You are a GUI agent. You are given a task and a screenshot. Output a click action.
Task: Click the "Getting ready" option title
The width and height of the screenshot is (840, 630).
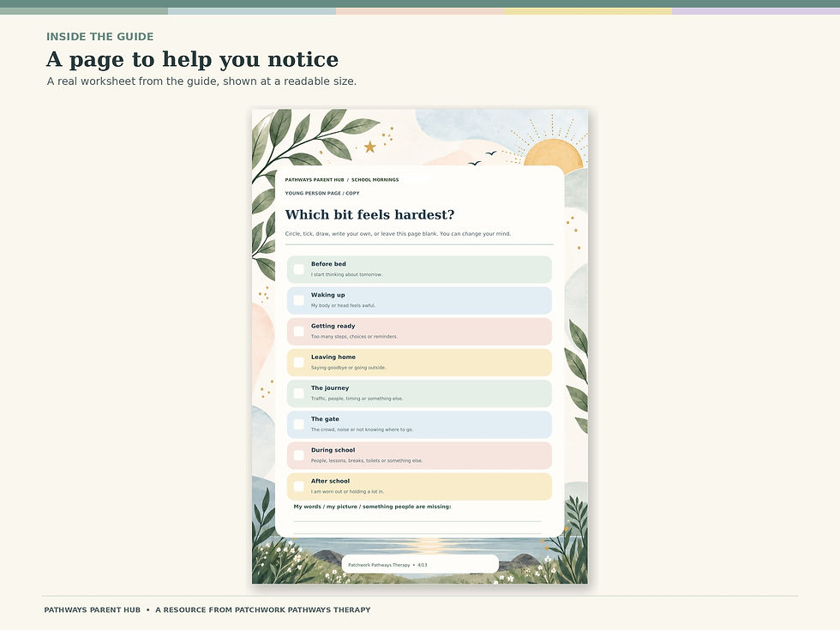pos(333,327)
